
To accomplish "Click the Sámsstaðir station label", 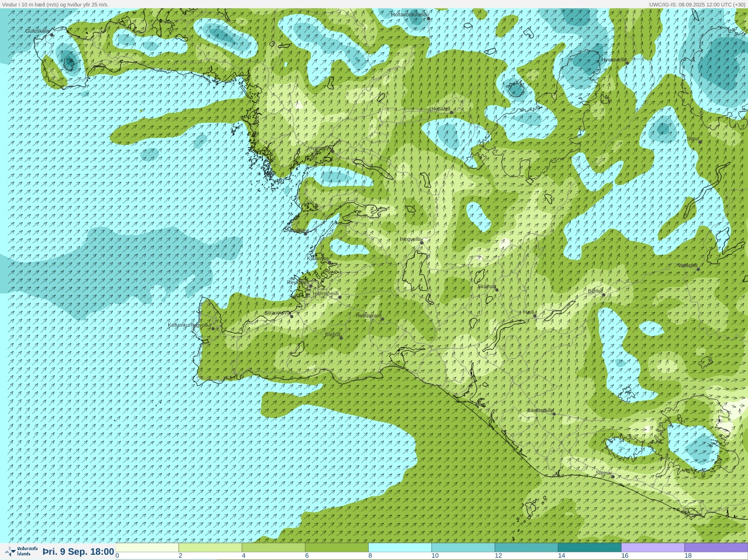I will click(x=540, y=410).
